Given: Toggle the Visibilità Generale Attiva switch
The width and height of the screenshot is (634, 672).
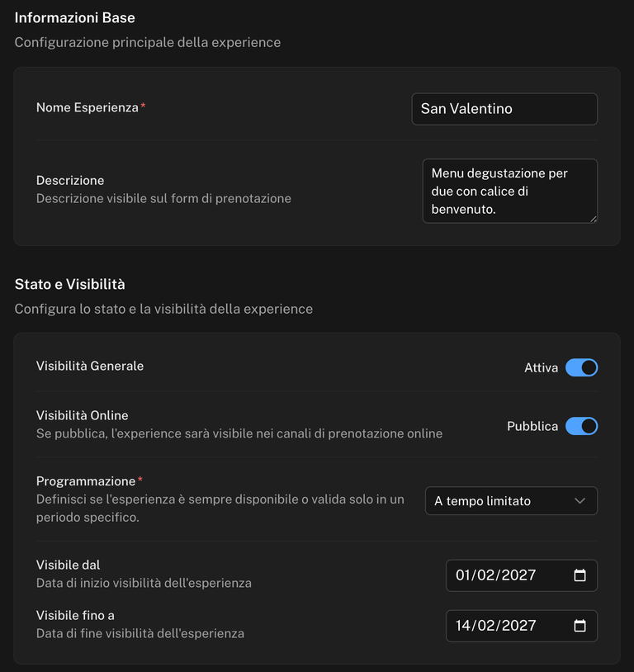Looking at the screenshot, I should (581, 367).
